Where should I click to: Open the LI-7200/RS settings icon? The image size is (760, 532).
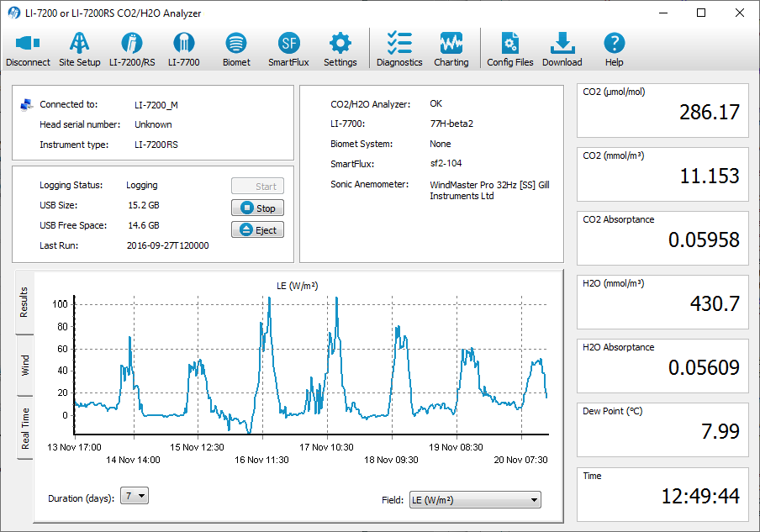click(x=132, y=50)
